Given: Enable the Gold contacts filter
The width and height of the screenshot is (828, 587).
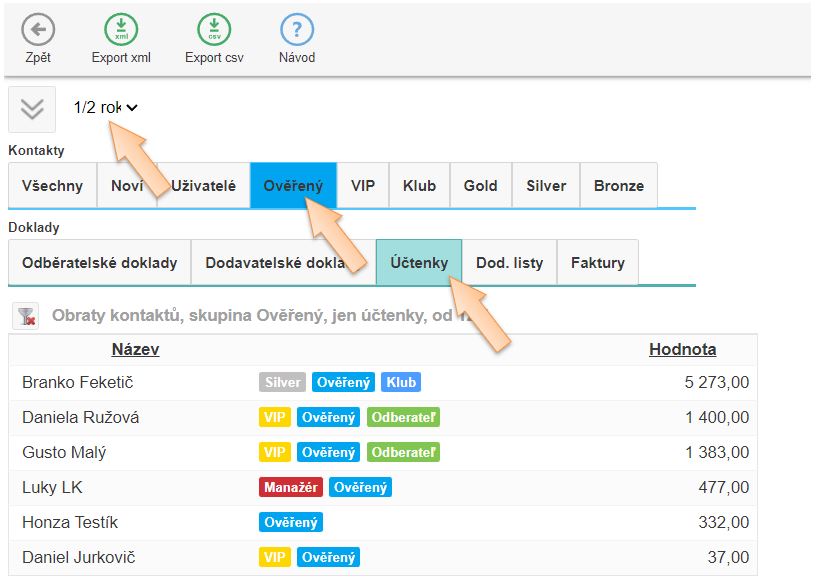Looking at the screenshot, I should 480,186.
